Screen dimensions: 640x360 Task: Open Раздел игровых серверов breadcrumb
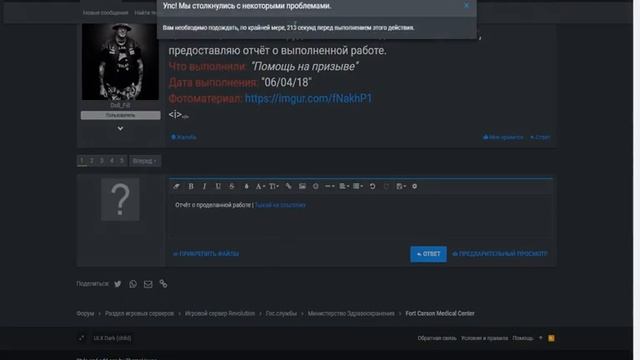click(139, 313)
